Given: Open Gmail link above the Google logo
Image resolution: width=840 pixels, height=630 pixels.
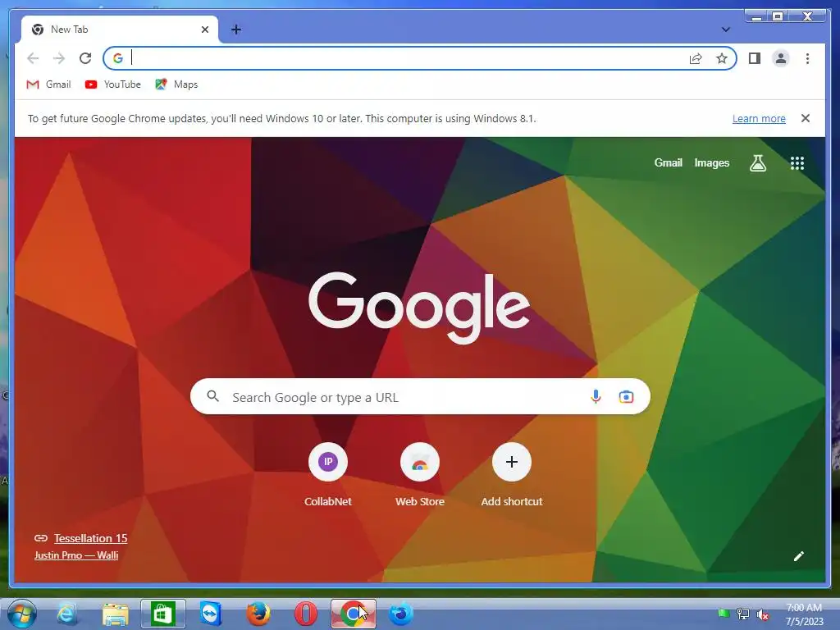Looking at the screenshot, I should click(x=668, y=163).
